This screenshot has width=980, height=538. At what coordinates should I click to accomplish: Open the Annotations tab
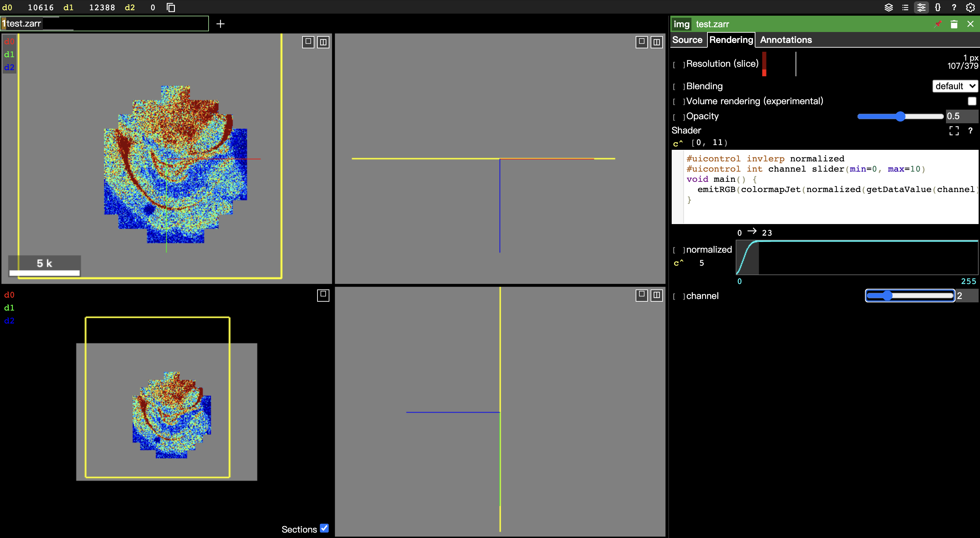[x=785, y=39]
